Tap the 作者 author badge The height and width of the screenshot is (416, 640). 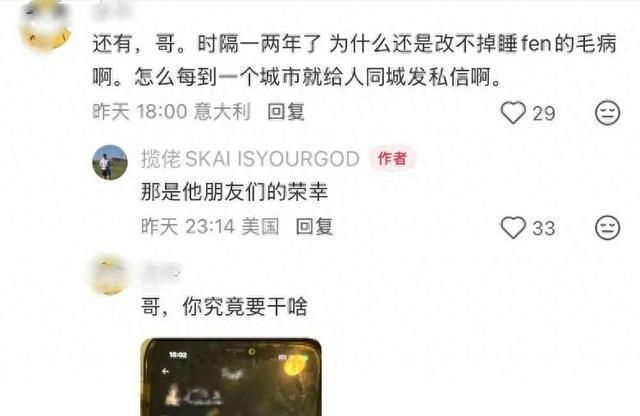pyautogui.click(x=392, y=158)
